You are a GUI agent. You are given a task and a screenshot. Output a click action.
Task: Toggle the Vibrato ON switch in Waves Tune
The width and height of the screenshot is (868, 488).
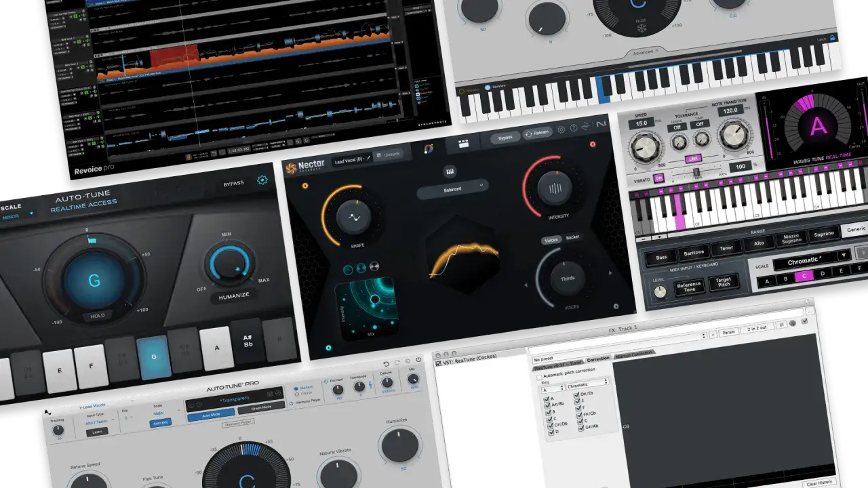[x=657, y=178]
